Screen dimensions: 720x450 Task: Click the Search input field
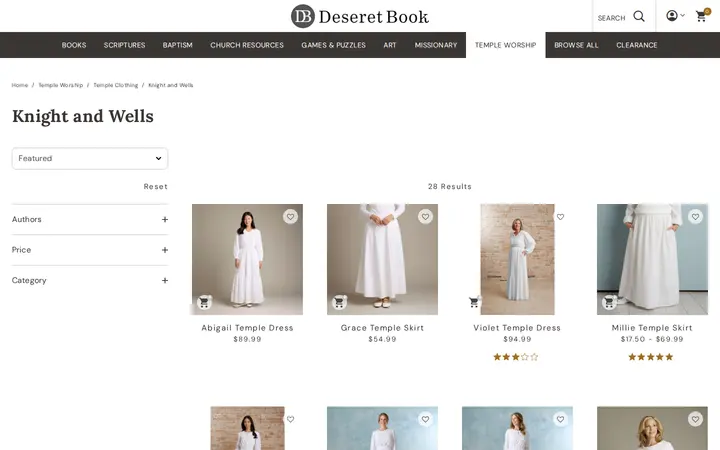[x=612, y=18]
